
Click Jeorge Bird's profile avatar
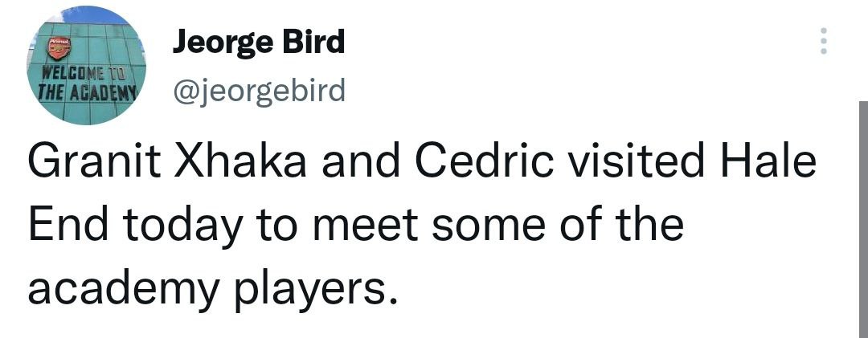87,65
